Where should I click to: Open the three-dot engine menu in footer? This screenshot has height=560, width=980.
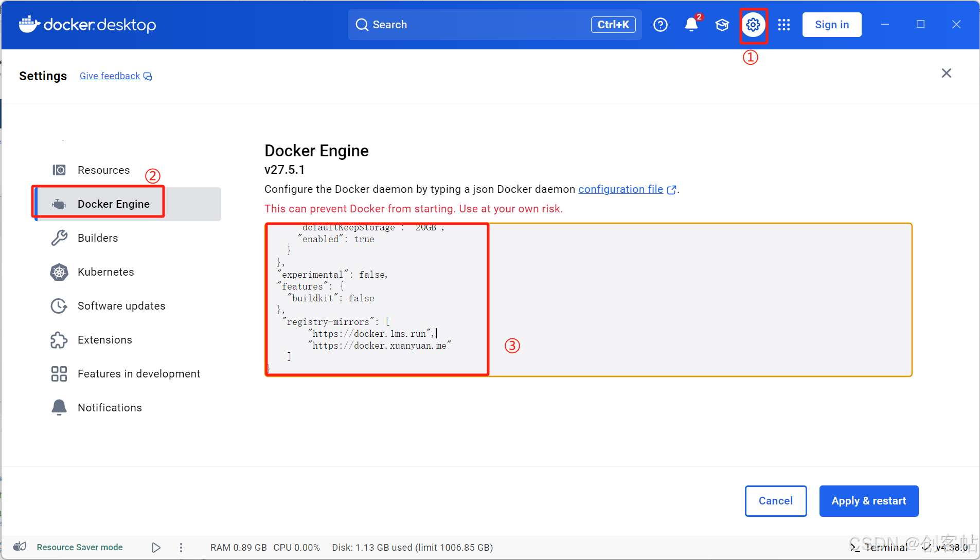tap(181, 548)
